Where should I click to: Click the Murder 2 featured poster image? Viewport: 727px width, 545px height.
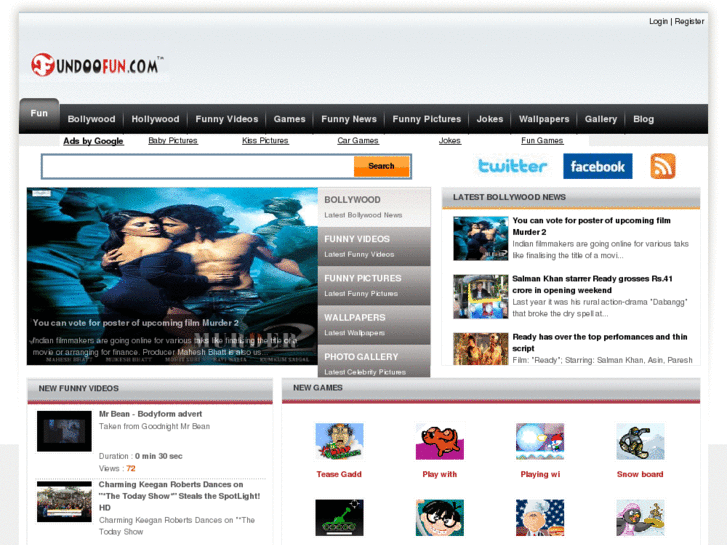tap(172, 276)
